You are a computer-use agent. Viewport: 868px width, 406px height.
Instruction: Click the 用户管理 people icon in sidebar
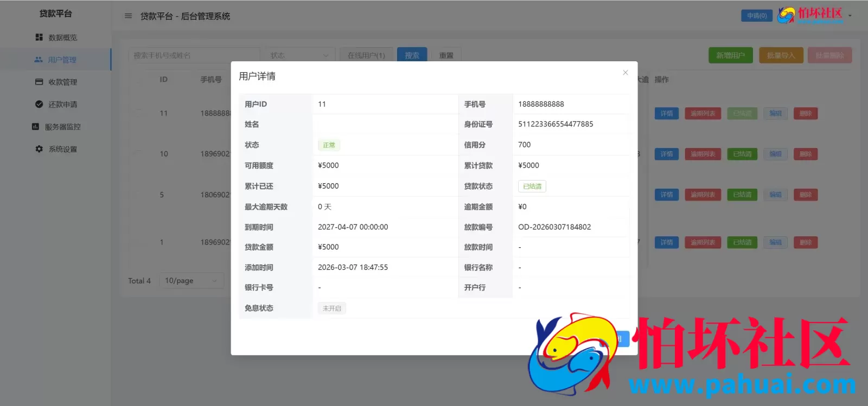(39, 60)
